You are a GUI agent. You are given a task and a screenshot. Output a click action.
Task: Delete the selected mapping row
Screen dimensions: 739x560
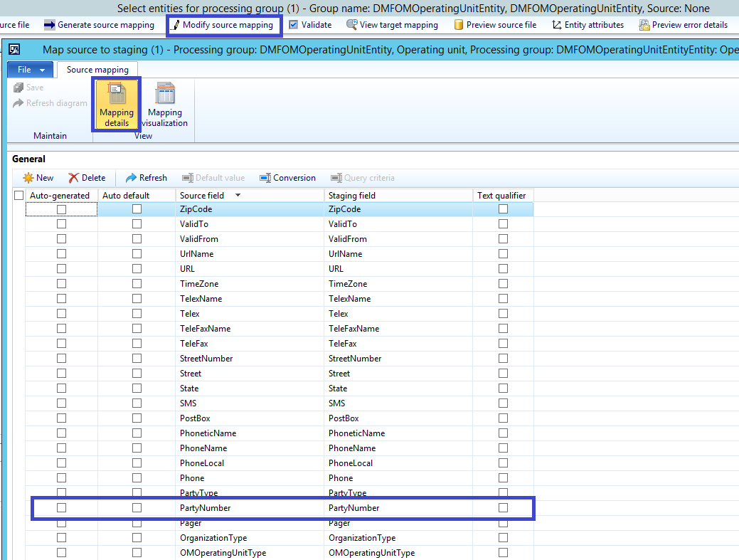pyautogui.click(x=88, y=178)
